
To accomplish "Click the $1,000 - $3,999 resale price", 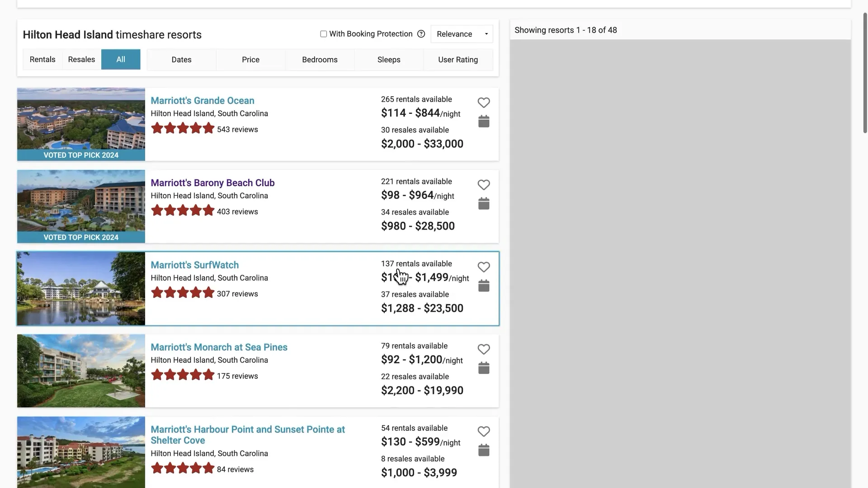I will coord(419,473).
